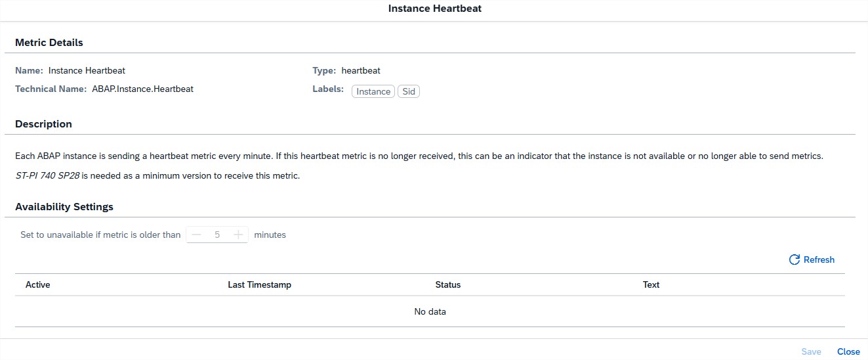This screenshot has width=868, height=360.
Task: Click the No data table row
Action: (x=430, y=311)
